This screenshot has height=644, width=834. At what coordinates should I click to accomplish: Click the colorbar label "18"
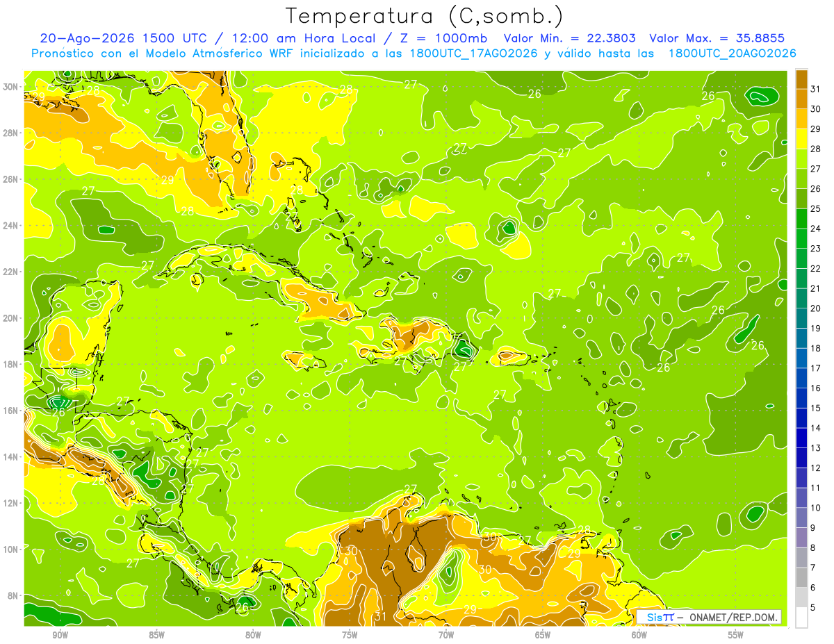816,348
